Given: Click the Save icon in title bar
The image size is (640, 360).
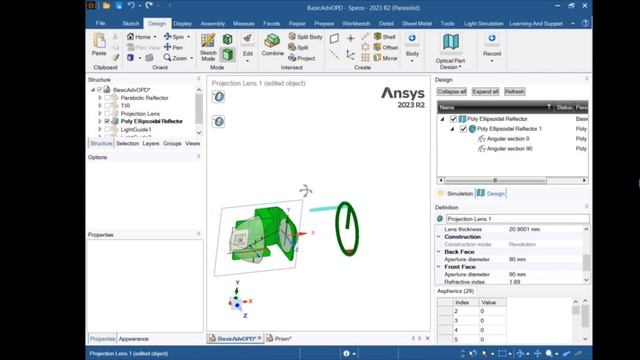Looking at the screenshot, I should [119, 6].
